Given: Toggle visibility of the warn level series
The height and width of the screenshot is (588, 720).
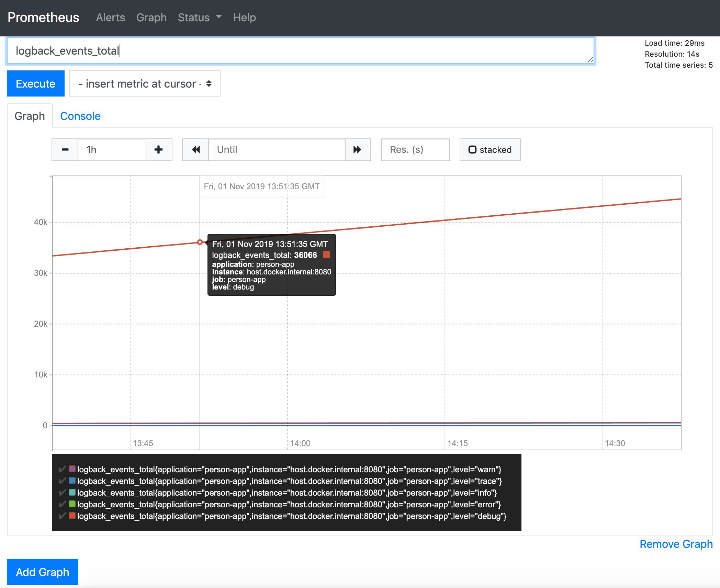Looking at the screenshot, I should 63,469.
